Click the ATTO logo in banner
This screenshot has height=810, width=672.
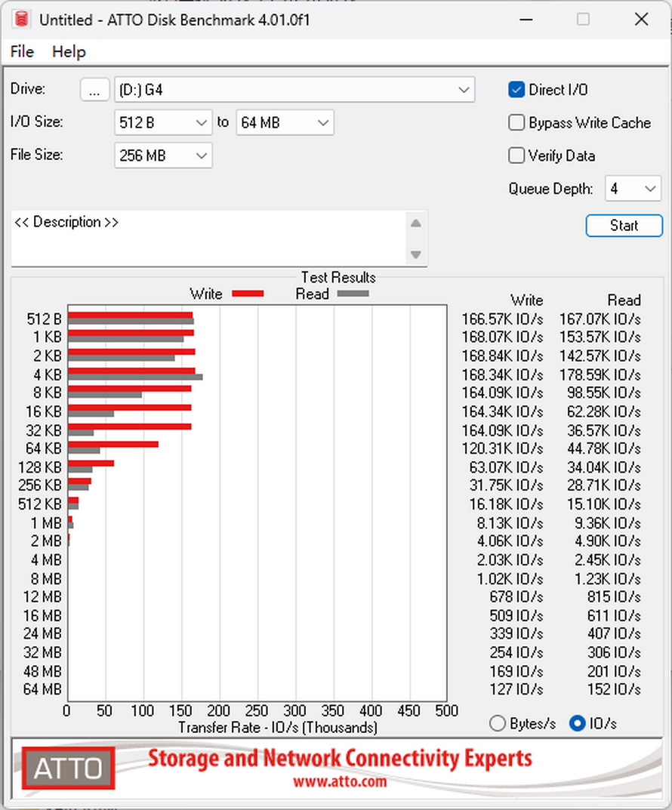(68, 768)
